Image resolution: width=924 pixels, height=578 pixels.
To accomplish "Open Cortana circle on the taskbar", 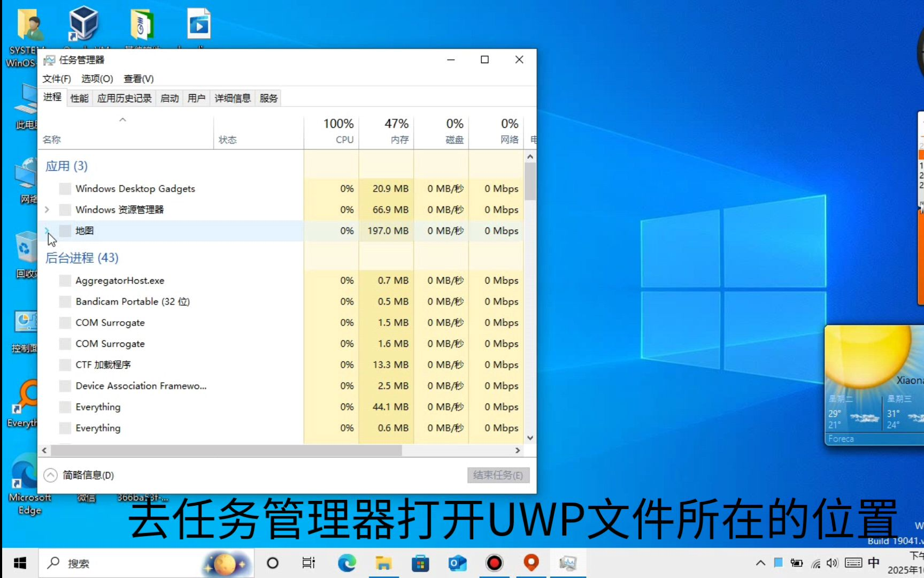I will (272, 563).
